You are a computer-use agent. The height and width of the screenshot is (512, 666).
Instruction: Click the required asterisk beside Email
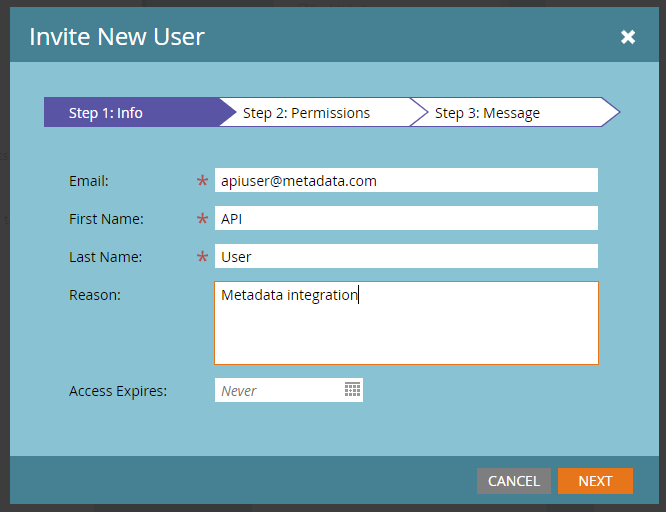pyautogui.click(x=203, y=182)
